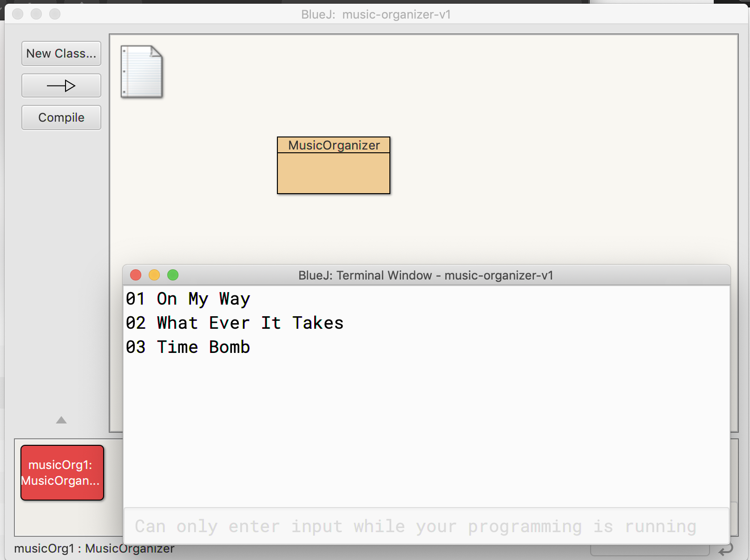Zoom the terminal with green button
Viewport: 750px width, 560px height.
[173, 275]
